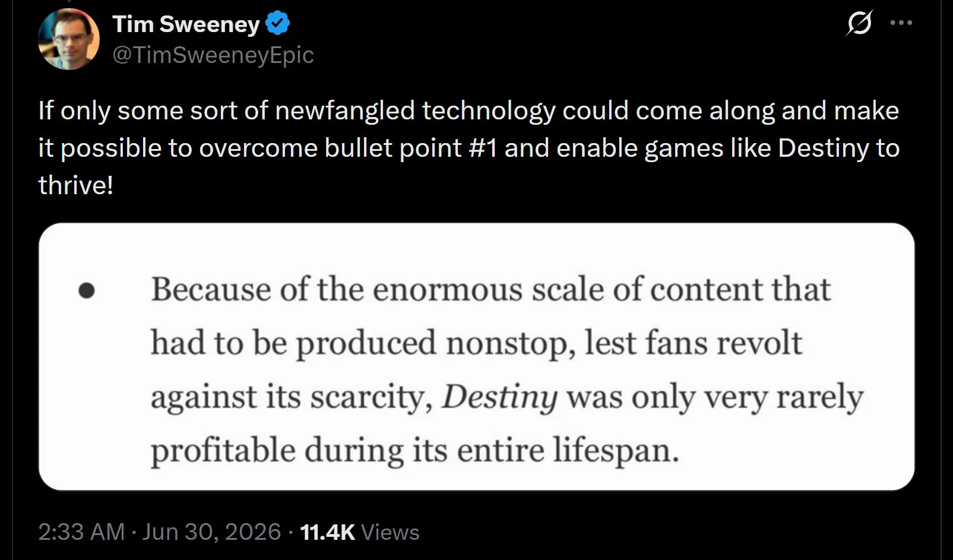
Task: Click the blue verified checkmark badge
Action: [x=277, y=24]
